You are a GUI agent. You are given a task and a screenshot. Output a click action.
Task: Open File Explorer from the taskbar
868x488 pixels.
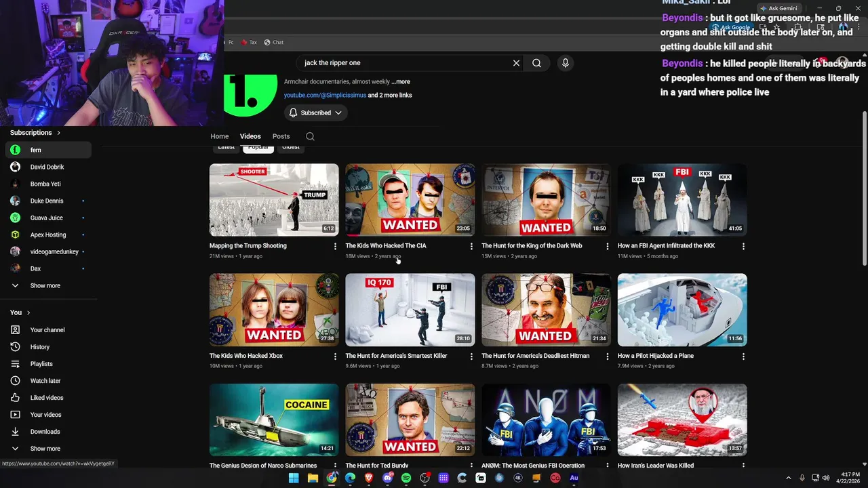(313, 478)
